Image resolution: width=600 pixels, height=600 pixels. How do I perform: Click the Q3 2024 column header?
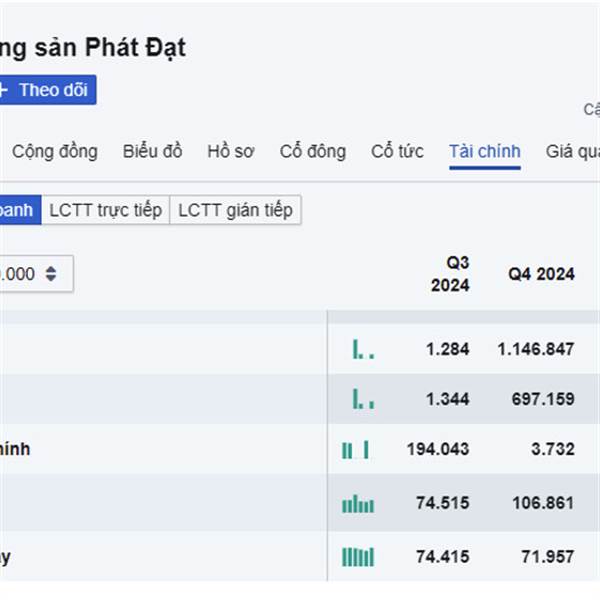click(450, 273)
